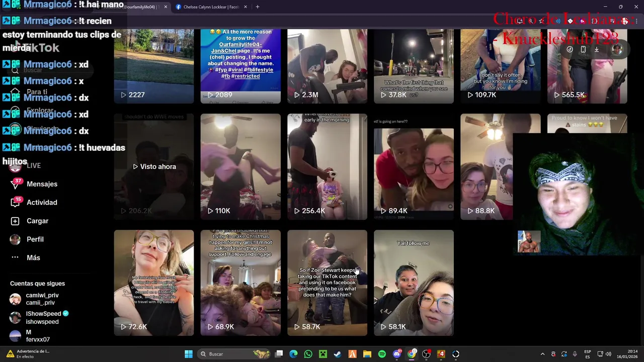This screenshot has height=362, width=644.
Task: Open the Actividad notifications icon
Action: [x=16, y=203]
